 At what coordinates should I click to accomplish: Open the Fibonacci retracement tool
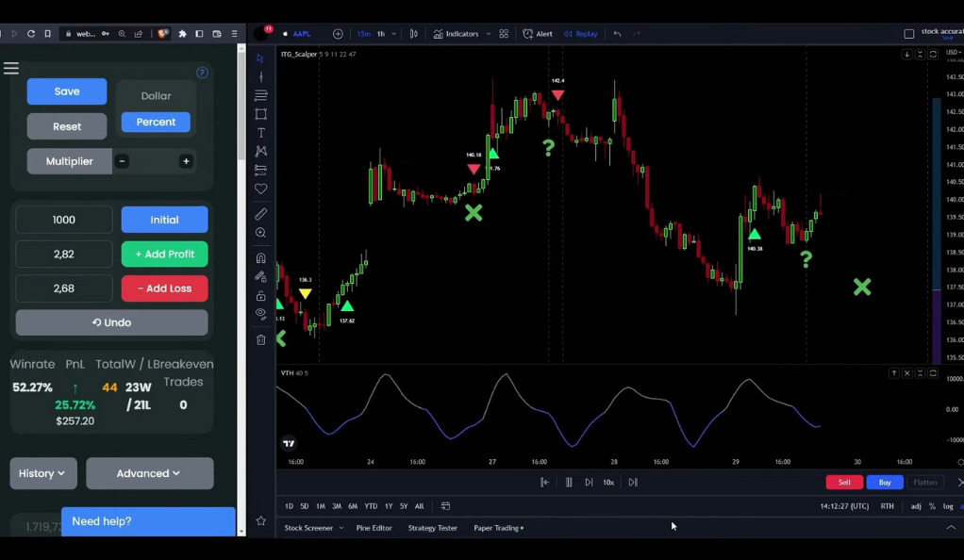tap(260, 95)
